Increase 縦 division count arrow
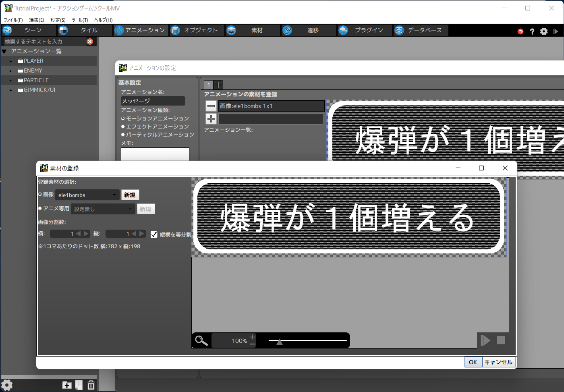Screen dimensions: 564x392 (x=141, y=234)
